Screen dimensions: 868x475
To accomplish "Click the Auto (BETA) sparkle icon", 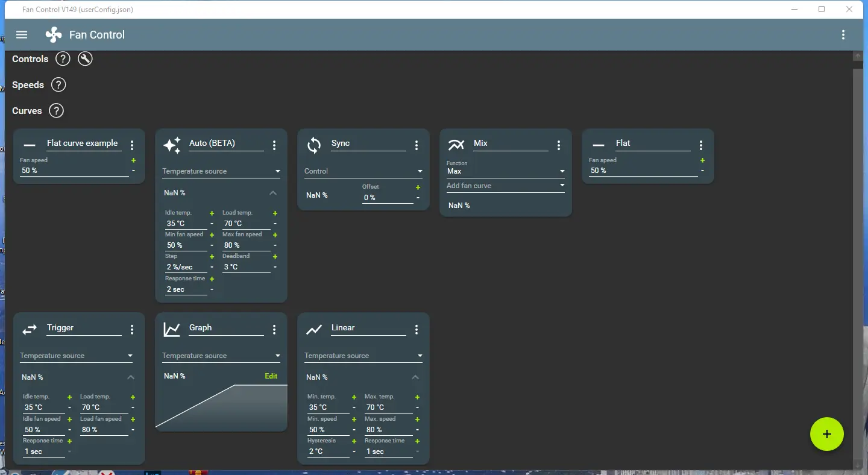I will tap(172, 145).
